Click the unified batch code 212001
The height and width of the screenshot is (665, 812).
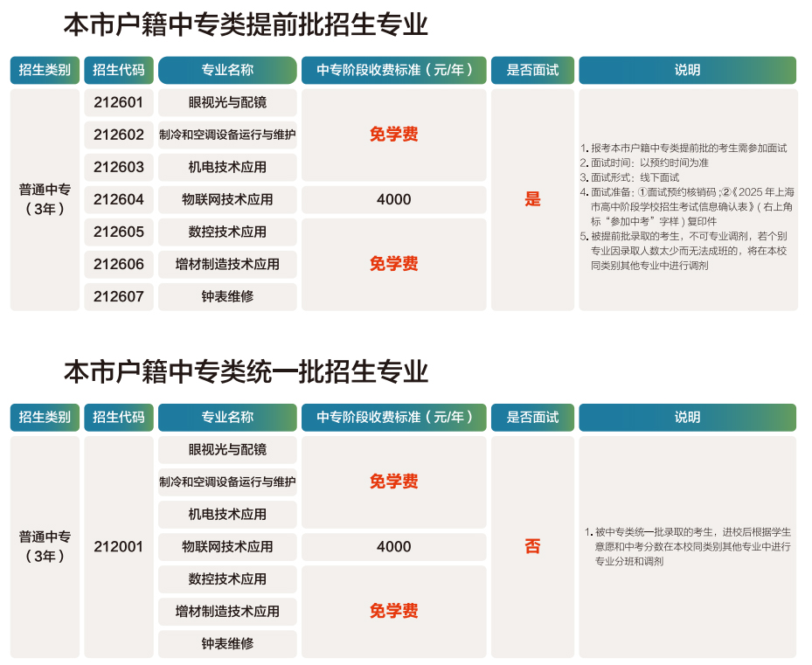(119, 547)
